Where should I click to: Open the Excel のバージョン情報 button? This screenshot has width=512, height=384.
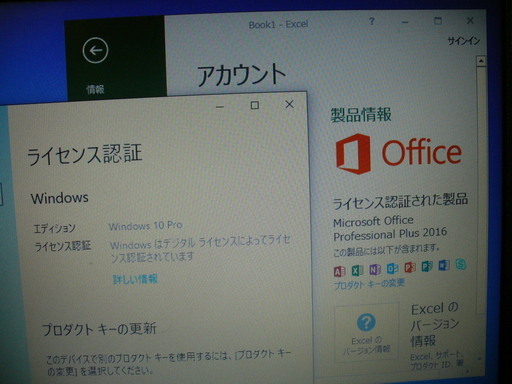tap(366, 332)
